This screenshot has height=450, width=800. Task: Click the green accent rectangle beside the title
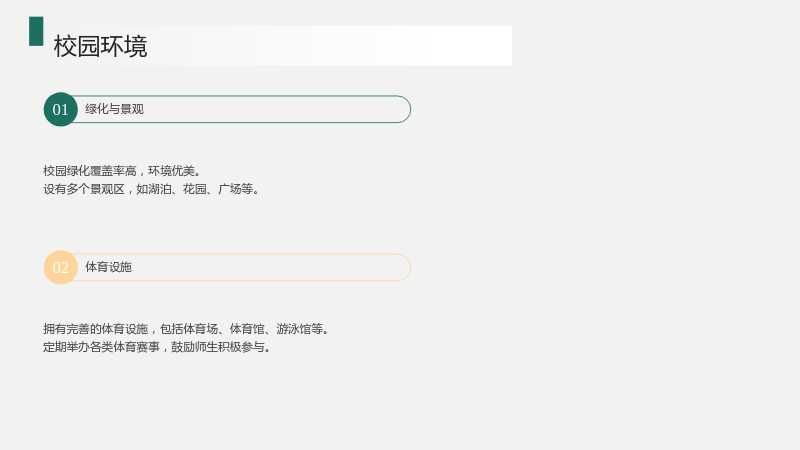point(36,31)
